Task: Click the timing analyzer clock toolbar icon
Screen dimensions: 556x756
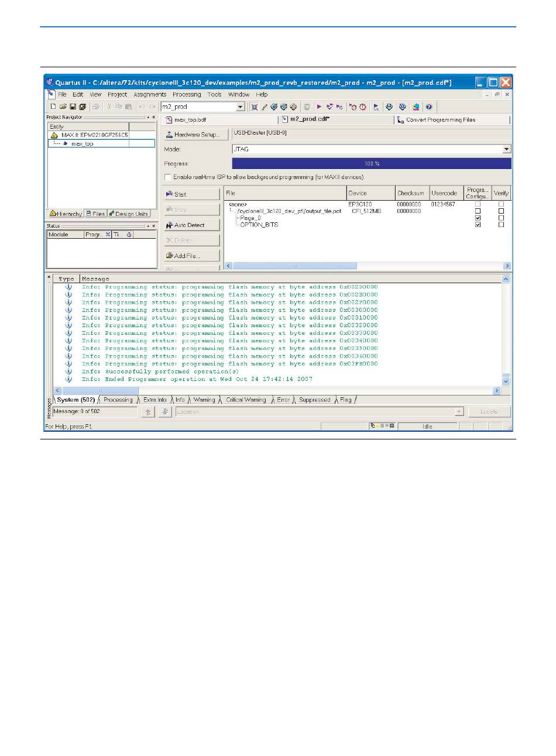Action: click(363, 106)
